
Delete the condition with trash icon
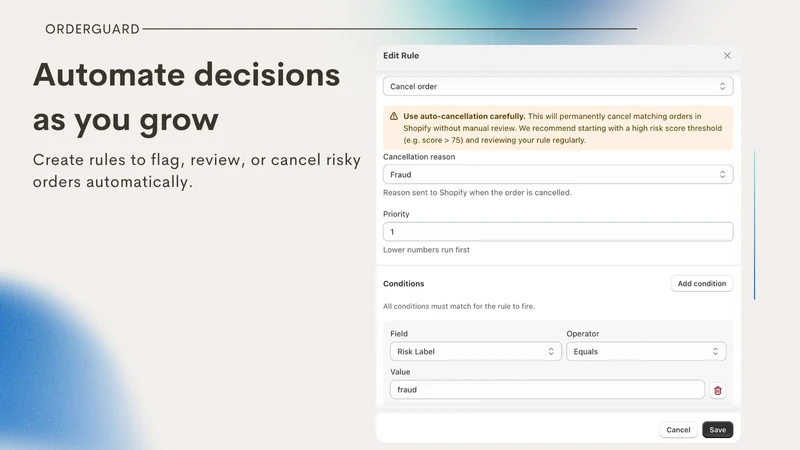point(718,390)
